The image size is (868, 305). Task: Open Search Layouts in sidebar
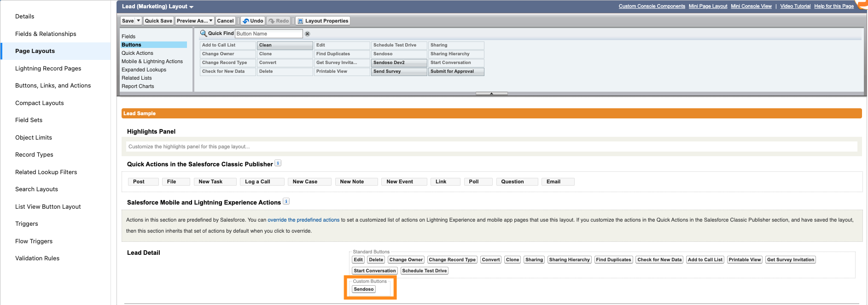click(36, 189)
